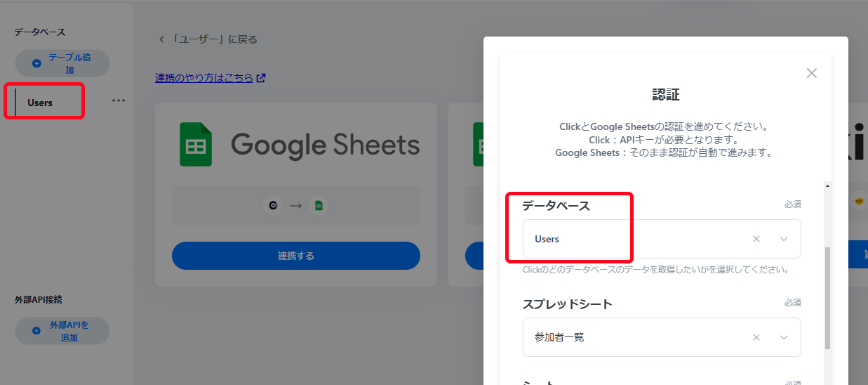The image size is (868, 385).
Task: Clear the 参加者一覧 spreadsheet selection
Action: (x=756, y=337)
